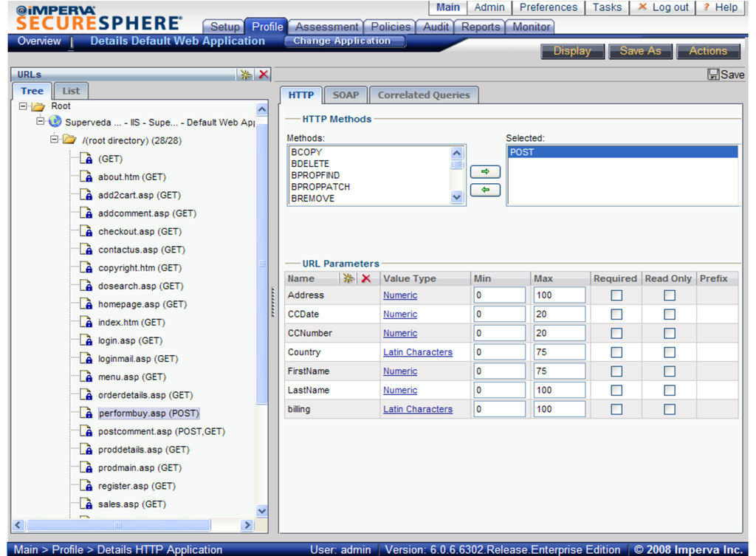The width and height of the screenshot is (756, 556).
Task: Click the lock page icon for login.asp
Action: point(86,340)
